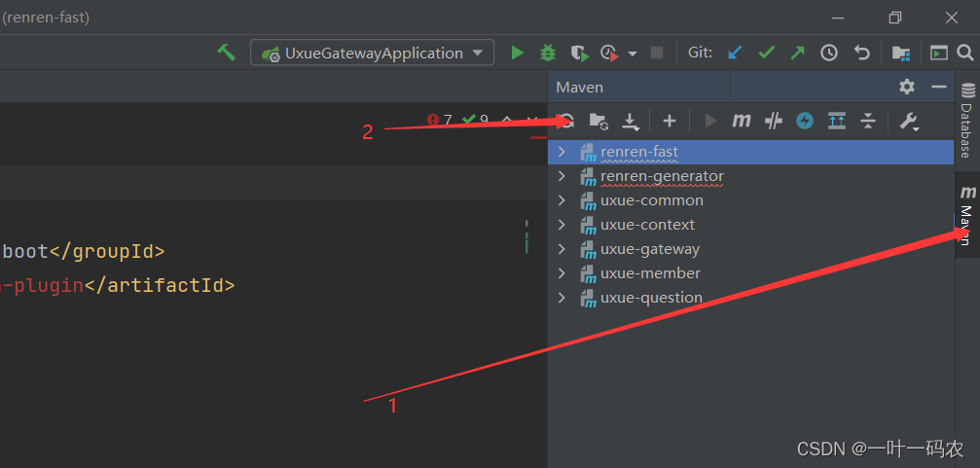Expand the uxue-context module
This screenshot has height=468, width=980.
coord(562,225)
